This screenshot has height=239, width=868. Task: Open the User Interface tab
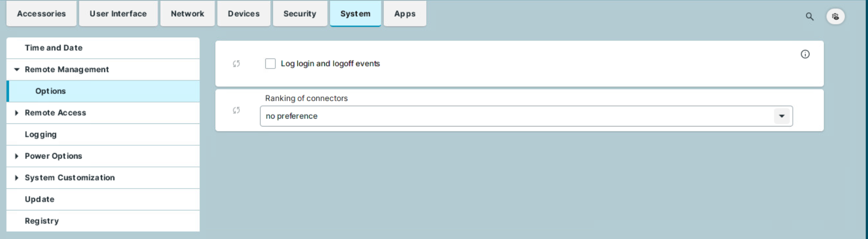click(x=118, y=14)
